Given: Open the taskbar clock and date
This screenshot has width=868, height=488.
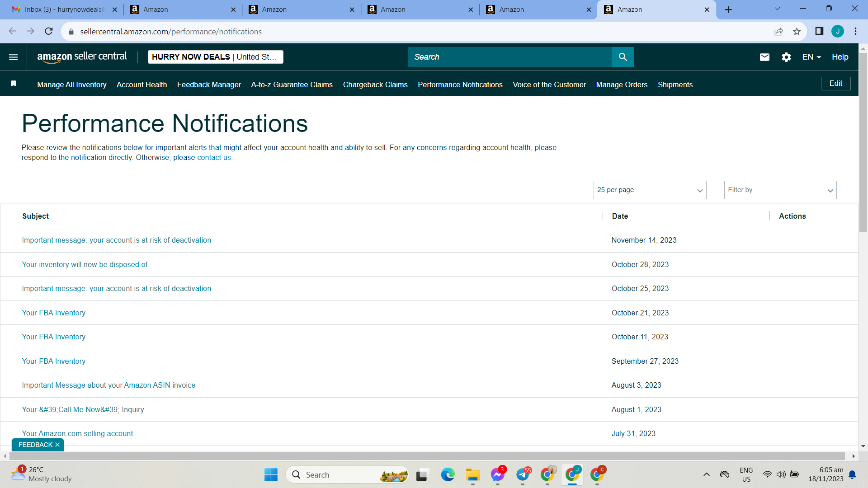Looking at the screenshot, I should click(x=826, y=474).
